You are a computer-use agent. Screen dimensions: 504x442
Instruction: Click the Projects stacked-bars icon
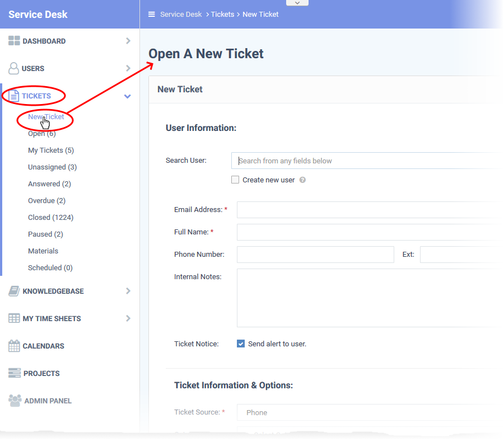tap(14, 373)
